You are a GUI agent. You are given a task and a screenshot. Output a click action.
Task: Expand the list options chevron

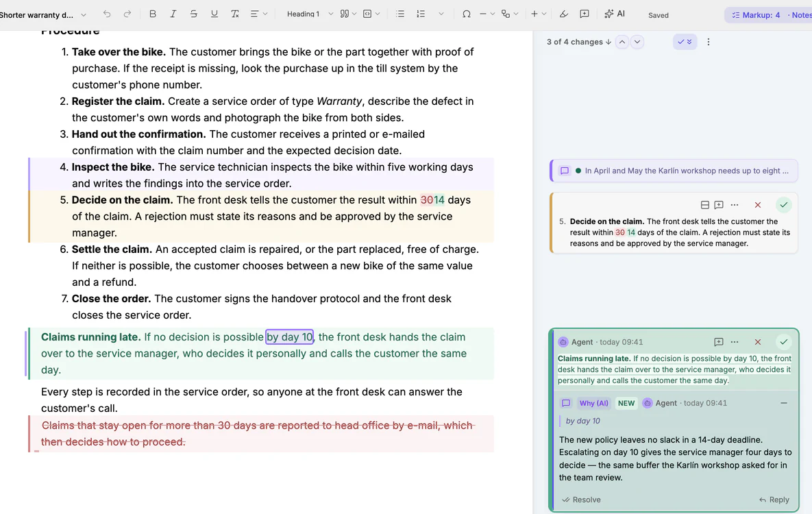click(x=441, y=14)
